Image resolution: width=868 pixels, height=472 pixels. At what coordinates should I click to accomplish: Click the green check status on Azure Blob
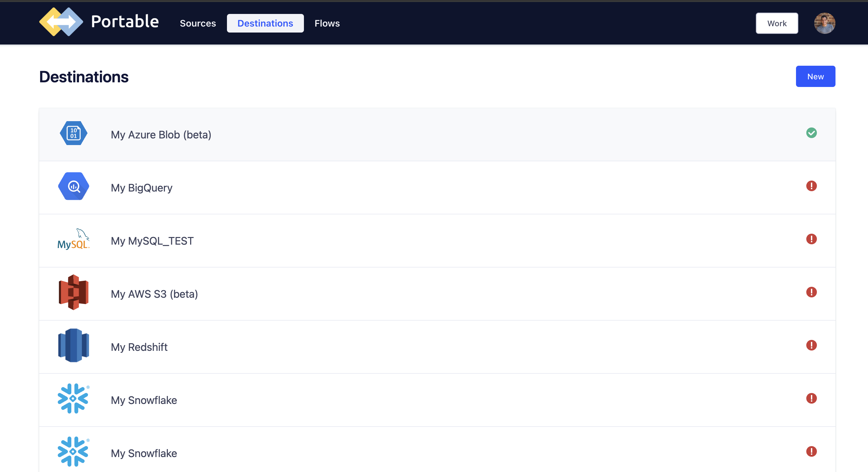coord(811,133)
